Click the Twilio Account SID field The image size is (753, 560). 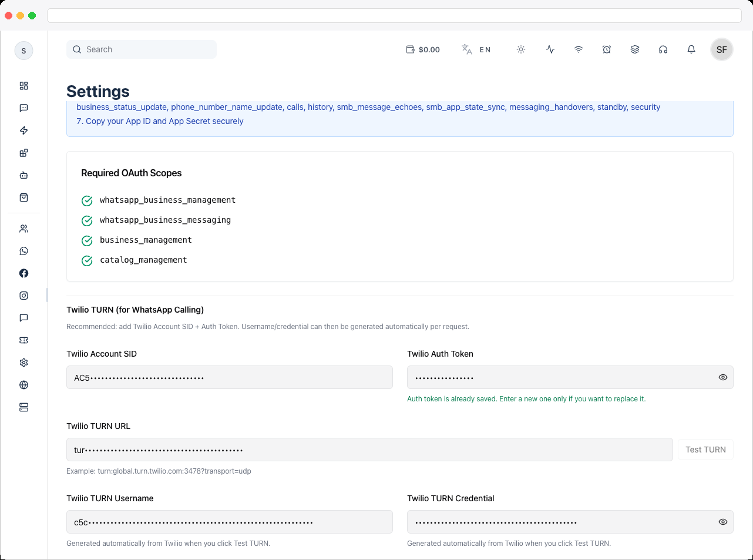point(230,377)
